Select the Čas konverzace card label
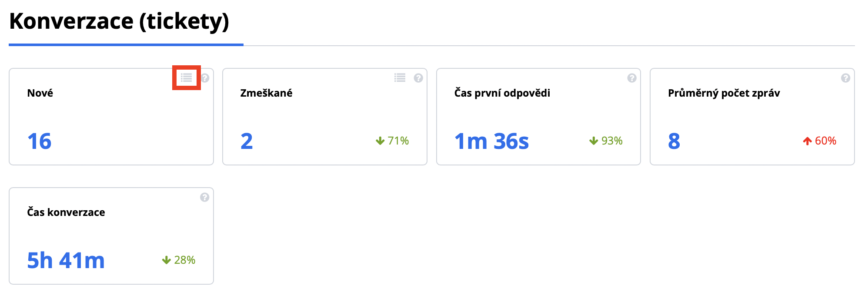Viewport: 868px width, 296px height. pos(66,212)
